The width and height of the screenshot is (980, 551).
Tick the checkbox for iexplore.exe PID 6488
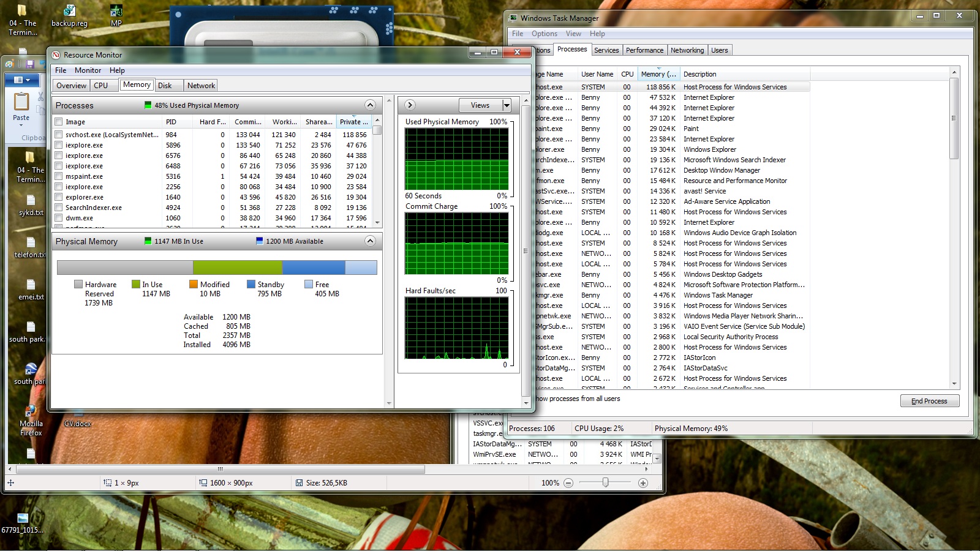59,166
